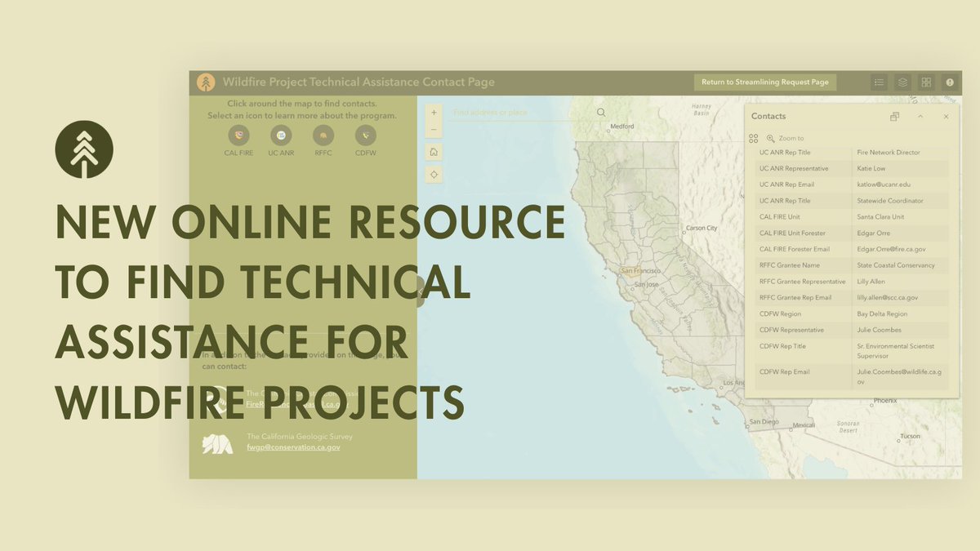Viewport: 980px width, 551px height.
Task: Select RFFC Grantee Name label
Action: point(790,265)
